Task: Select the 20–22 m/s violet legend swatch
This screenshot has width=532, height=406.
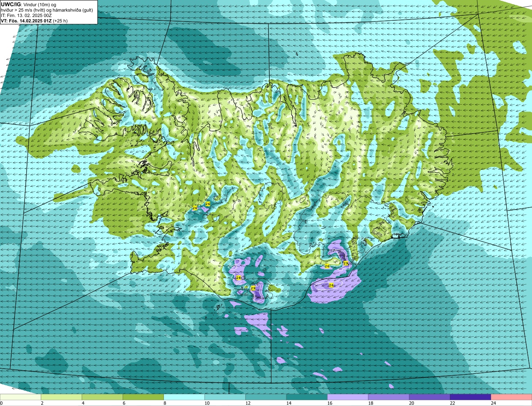Action: click(430, 397)
